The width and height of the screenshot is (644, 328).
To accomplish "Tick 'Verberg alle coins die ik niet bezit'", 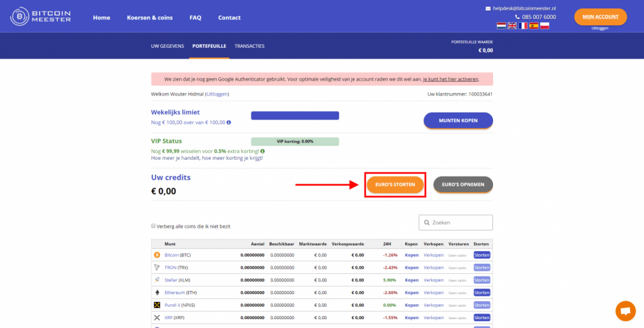I will click(153, 226).
